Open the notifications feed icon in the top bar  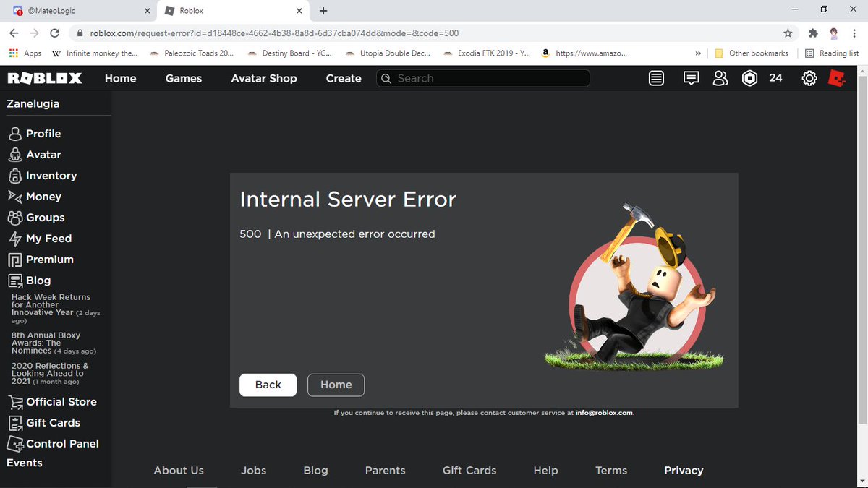point(656,78)
